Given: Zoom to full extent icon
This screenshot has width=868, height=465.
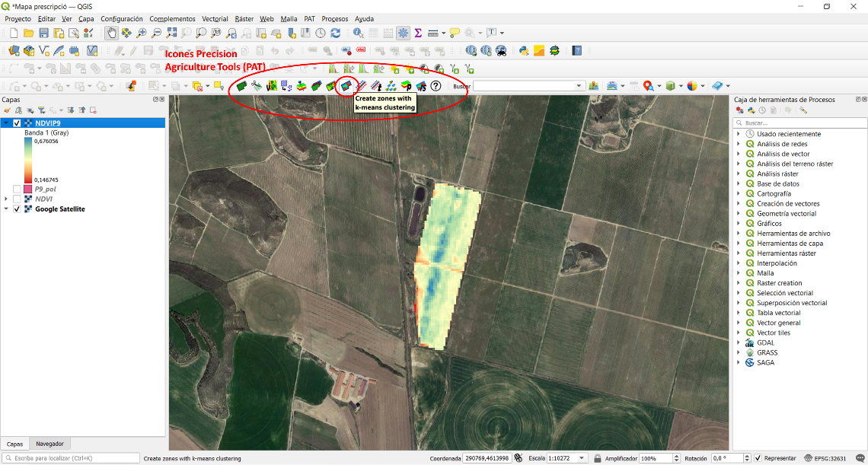Looking at the screenshot, I should click(x=171, y=33).
